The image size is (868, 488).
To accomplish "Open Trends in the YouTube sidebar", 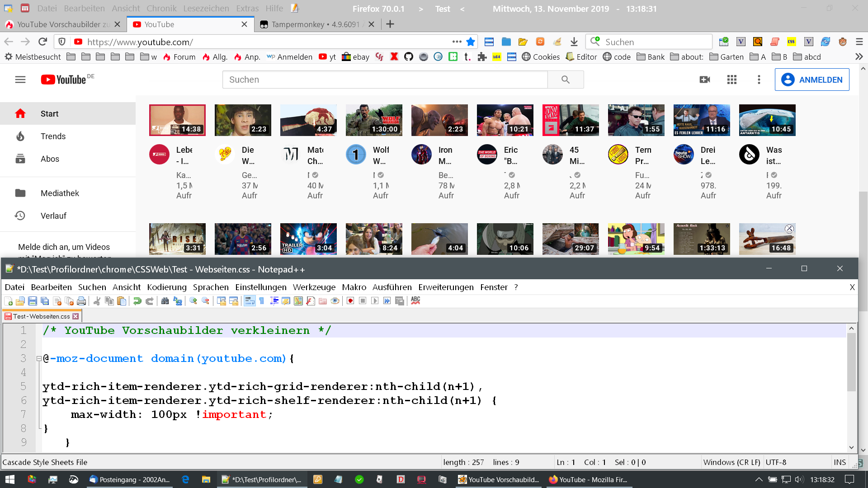I will point(53,136).
